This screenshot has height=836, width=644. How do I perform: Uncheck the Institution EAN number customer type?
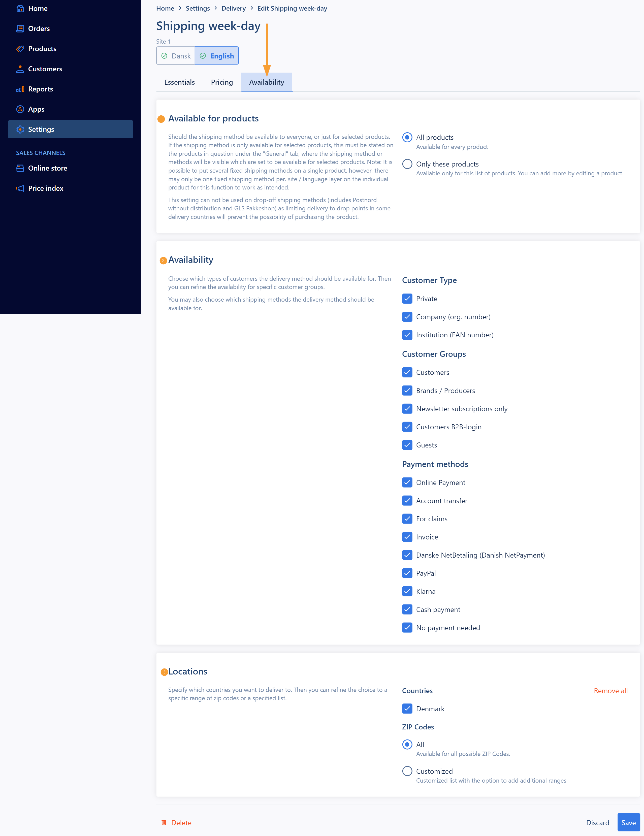(x=407, y=334)
